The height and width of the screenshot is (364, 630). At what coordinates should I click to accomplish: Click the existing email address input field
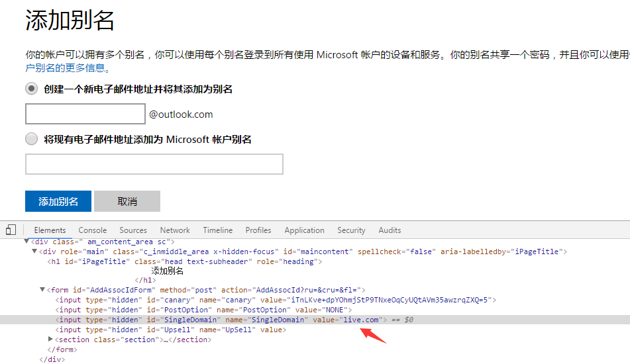click(154, 164)
